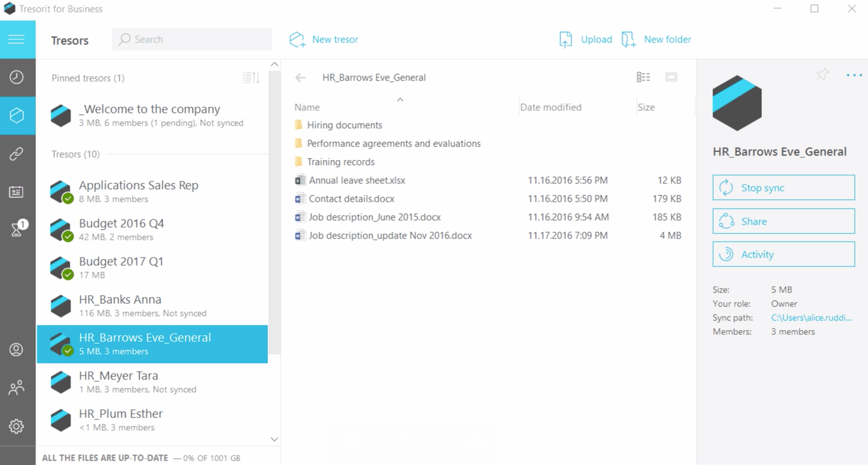Image resolution: width=868 pixels, height=465 pixels.
Task: Focus the Search input field
Action: tap(192, 39)
